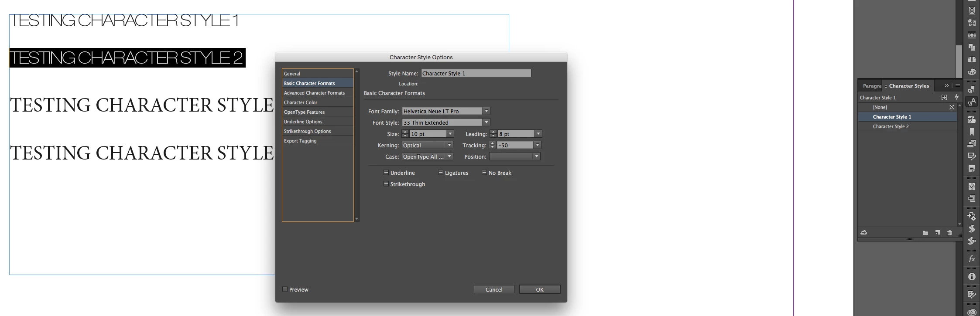Check the Preview checkbox
The image size is (980, 316).
[x=285, y=289]
